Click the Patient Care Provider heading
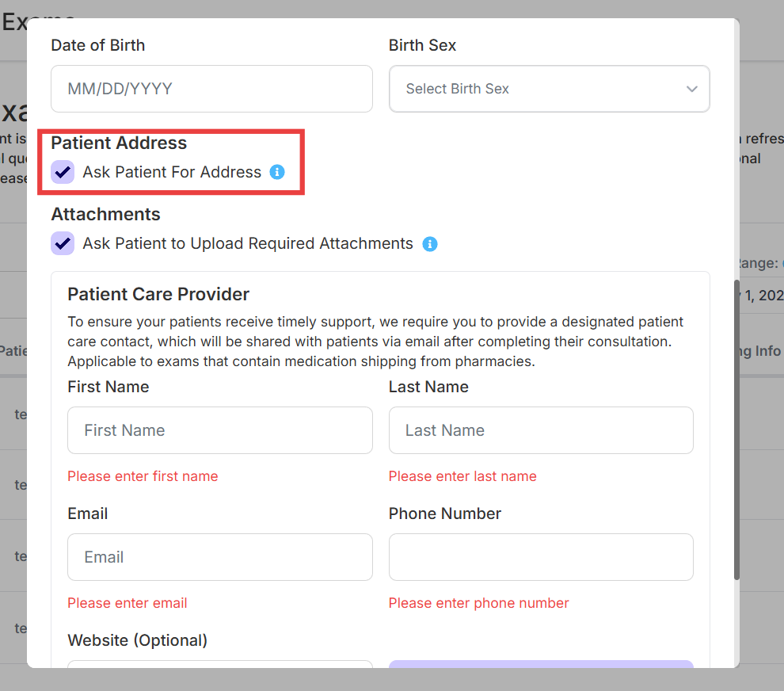 click(158, 294)
